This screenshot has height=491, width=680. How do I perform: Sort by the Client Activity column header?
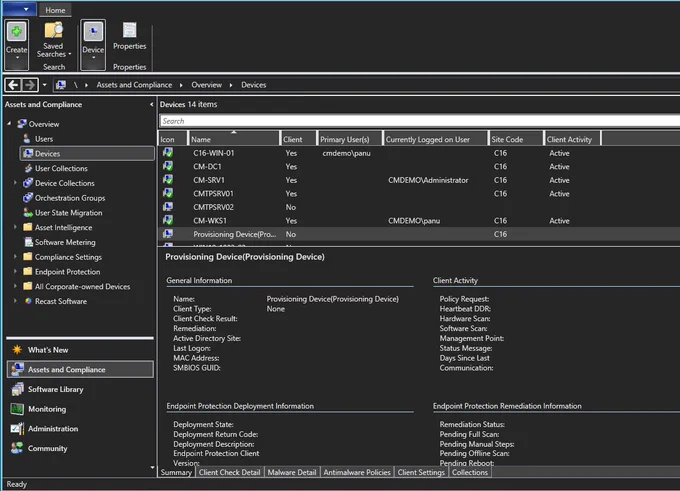[572, 139]
